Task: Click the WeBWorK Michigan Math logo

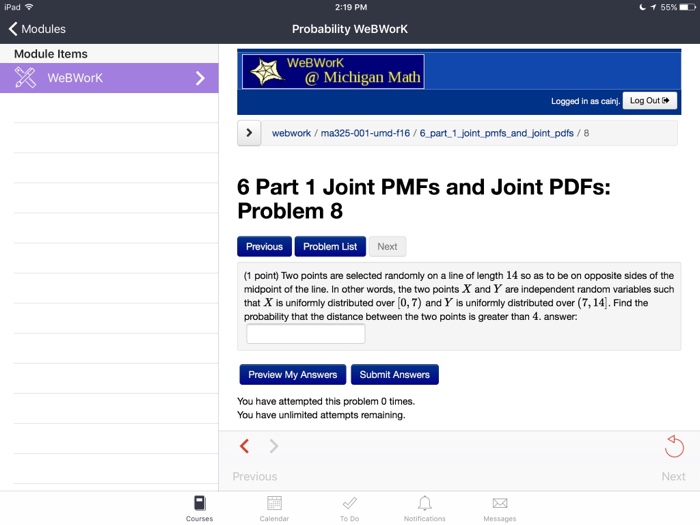Action: pyautogui.click(x=332, y=72)
